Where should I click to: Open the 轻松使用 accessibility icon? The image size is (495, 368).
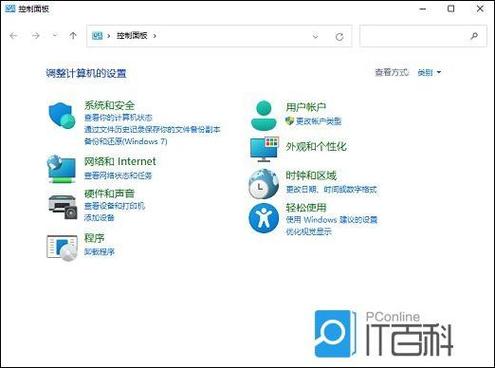click(x=263, y=218)
